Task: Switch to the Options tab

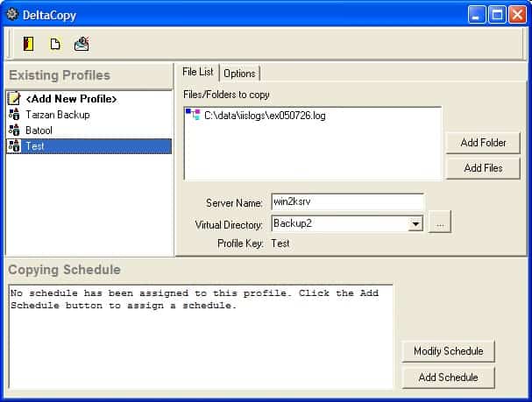Action: (239, 73)
